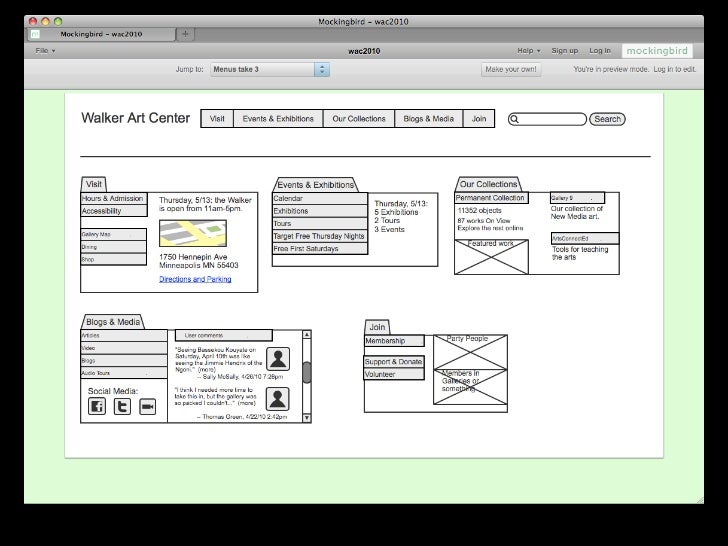Viewport: 728px width, 546px height.
Task: Click the Facebook social media icon
Action: click(x=97, y=407)
